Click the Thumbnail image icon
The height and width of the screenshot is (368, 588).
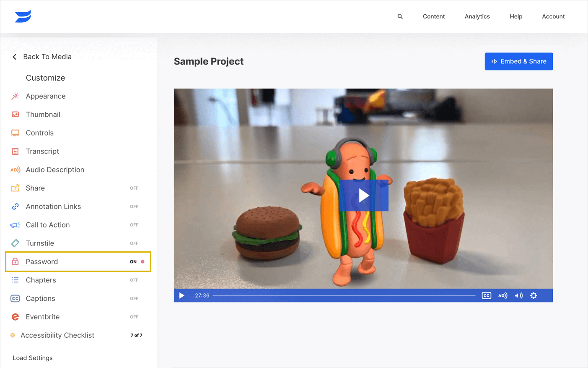[15, 115]
